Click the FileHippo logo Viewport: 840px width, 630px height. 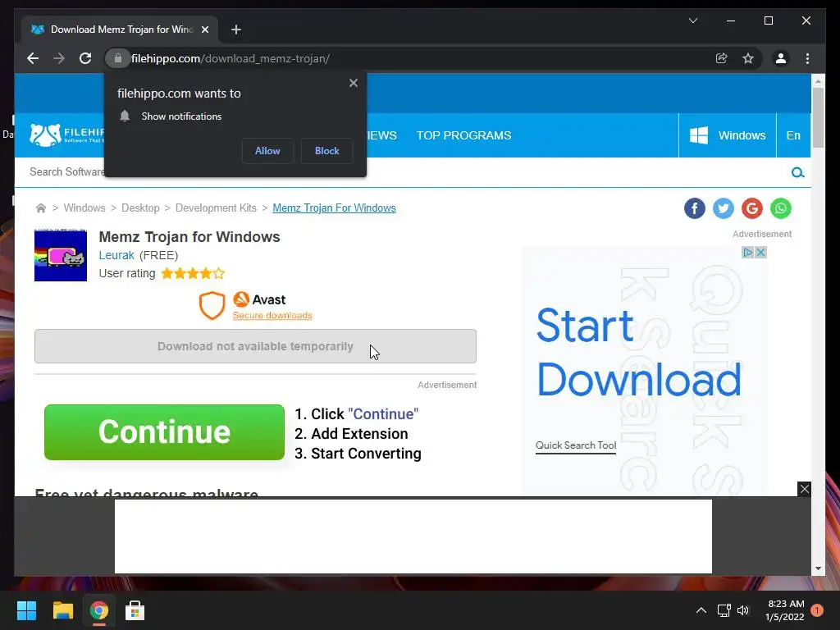(66, 135)
